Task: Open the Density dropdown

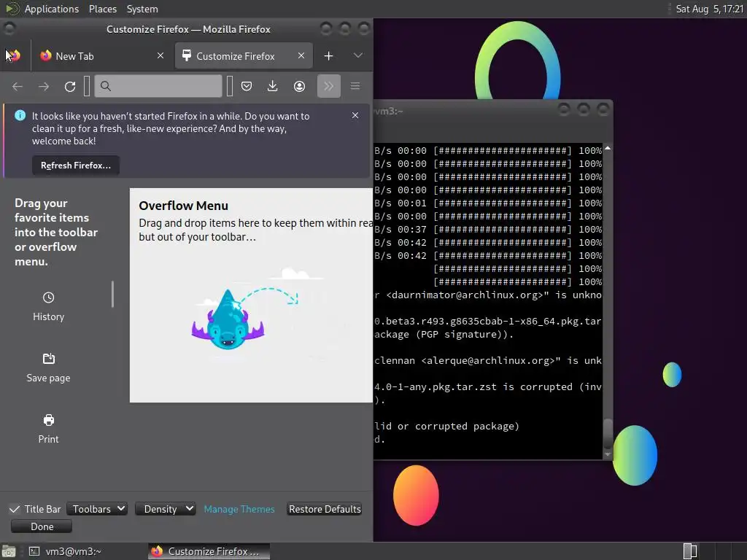Action: pos(166,509)
